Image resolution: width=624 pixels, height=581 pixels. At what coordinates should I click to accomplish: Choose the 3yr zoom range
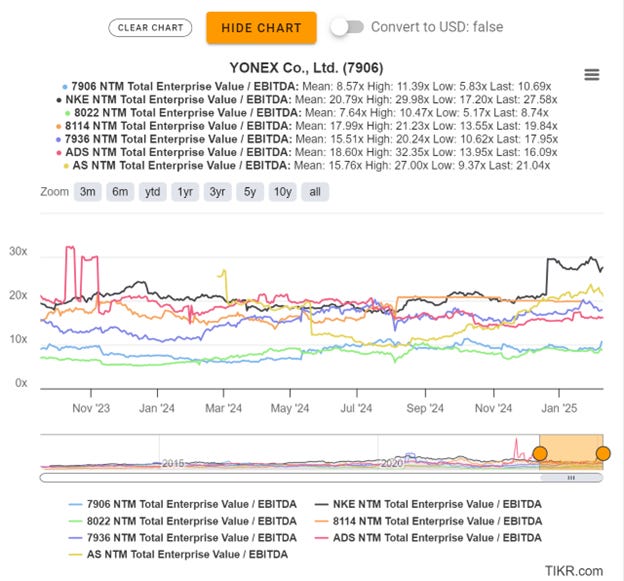217,192
